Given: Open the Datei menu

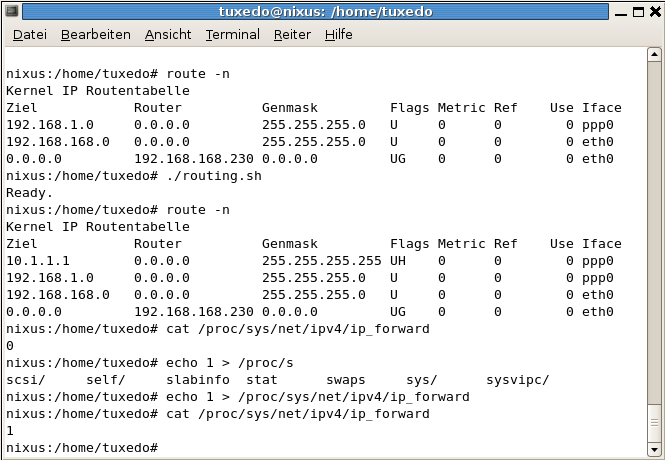Looking at the screenshot, I should coord(30,34).
